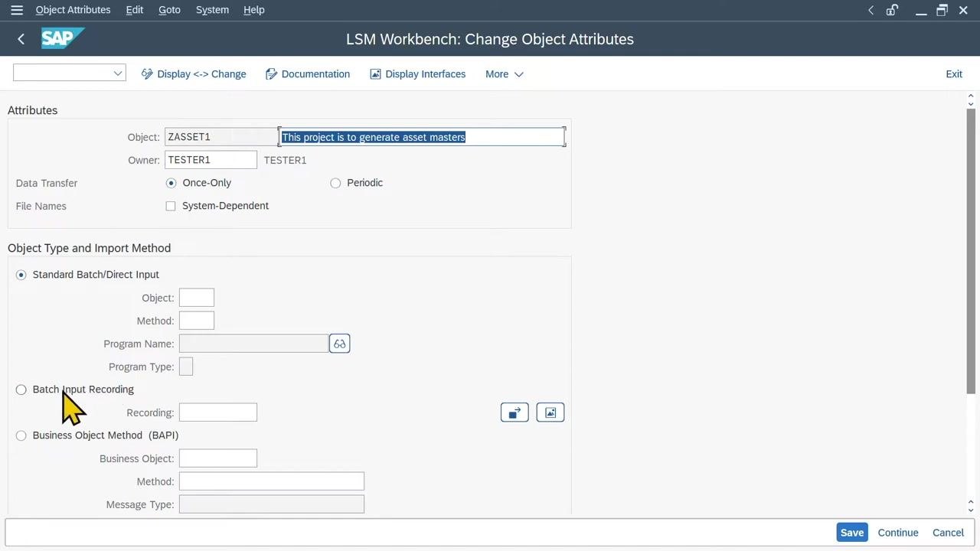This screenshot has height=551, width=980.
Task: Select Standard Batch/Direct Input radio button
Action: [x=21, y=275]
